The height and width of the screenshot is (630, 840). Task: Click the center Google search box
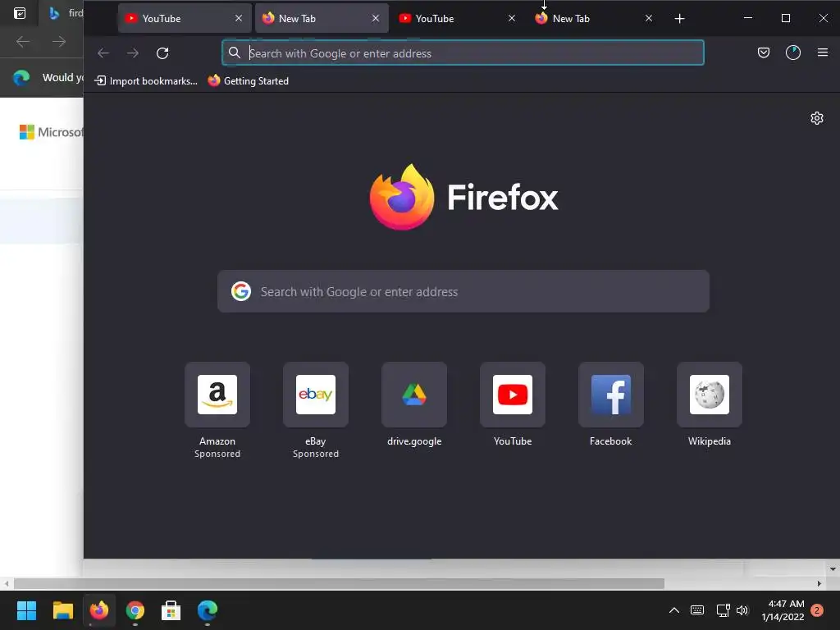[463, 291]
